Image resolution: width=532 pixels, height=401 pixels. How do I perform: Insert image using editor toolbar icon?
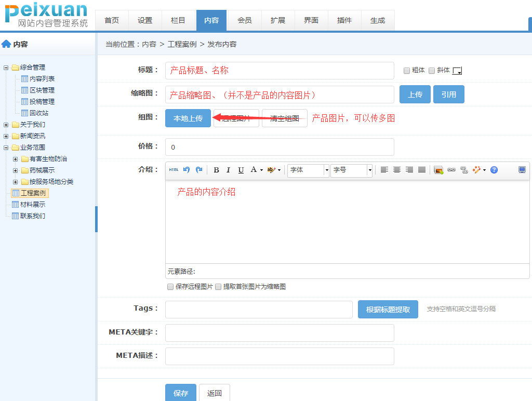coord(438,170)
